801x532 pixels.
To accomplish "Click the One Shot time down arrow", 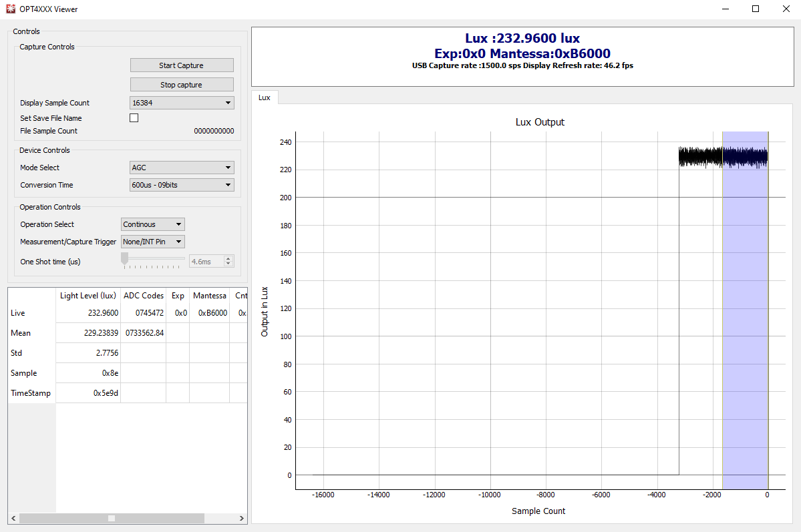I will pos(228,264).
